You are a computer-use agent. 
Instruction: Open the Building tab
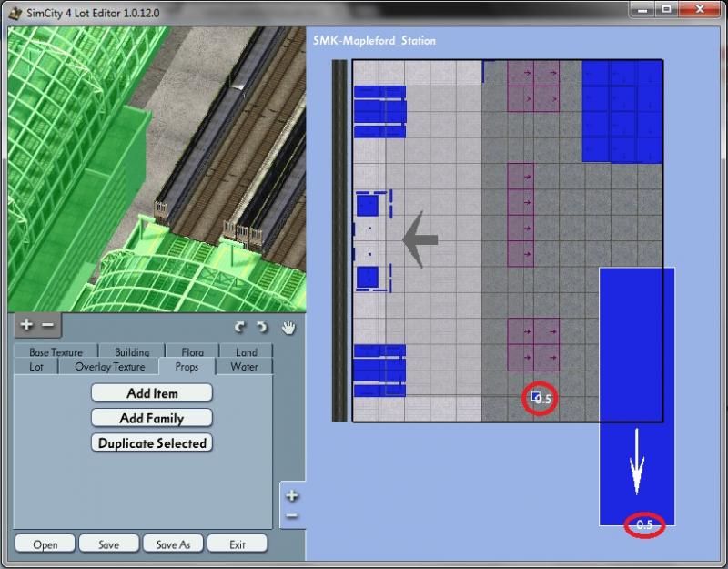click(132, 351)
